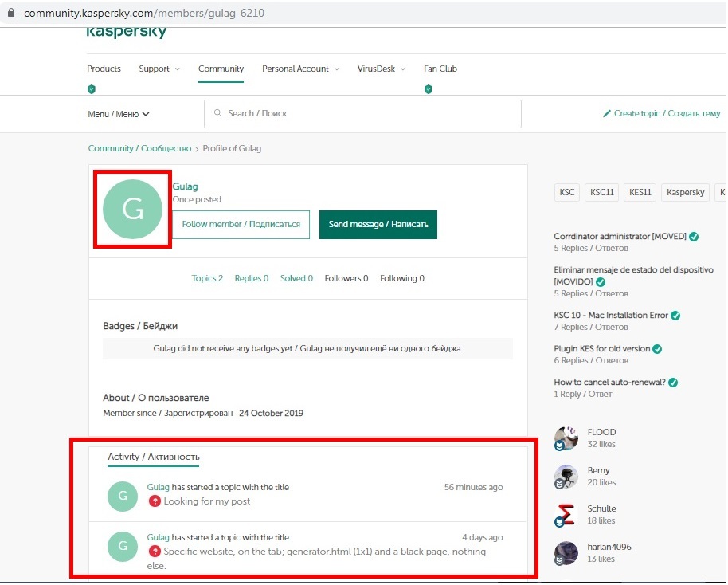Select the KES11 tag
Viewport: 728px width, 585px height.
(640, 192)
